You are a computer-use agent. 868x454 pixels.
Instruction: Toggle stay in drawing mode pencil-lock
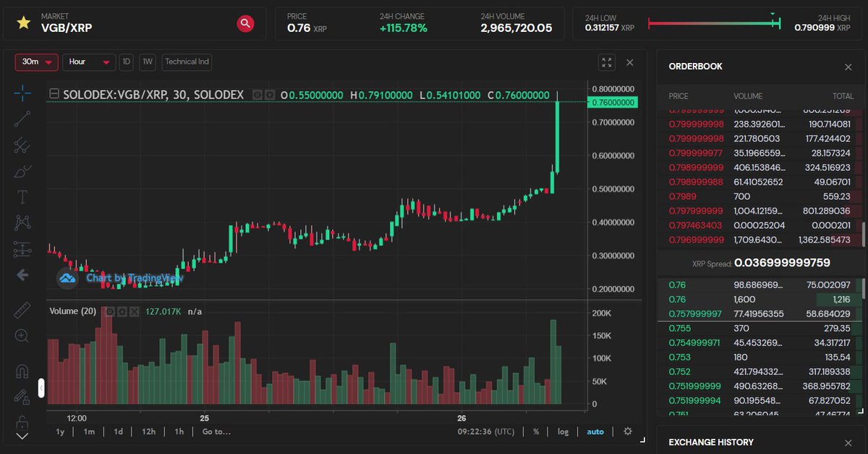pyautogui.click(x=22, y=397)
